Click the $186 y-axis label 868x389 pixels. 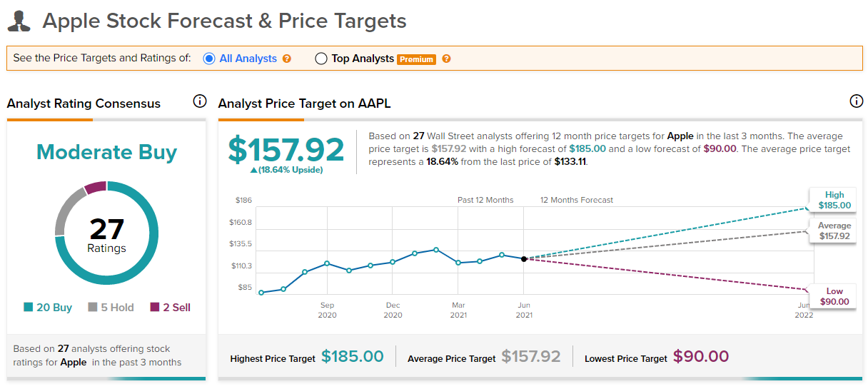tap(243, 201)
